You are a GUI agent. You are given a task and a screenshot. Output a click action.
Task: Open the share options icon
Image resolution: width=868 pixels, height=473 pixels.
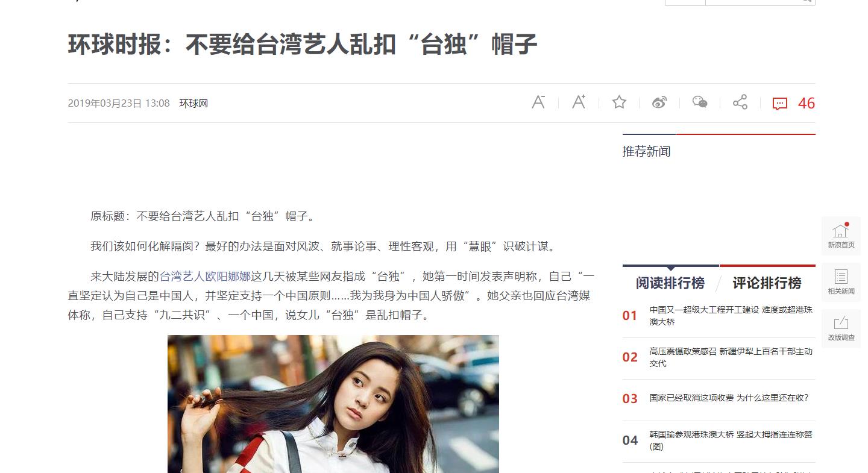tap(740, 102)
